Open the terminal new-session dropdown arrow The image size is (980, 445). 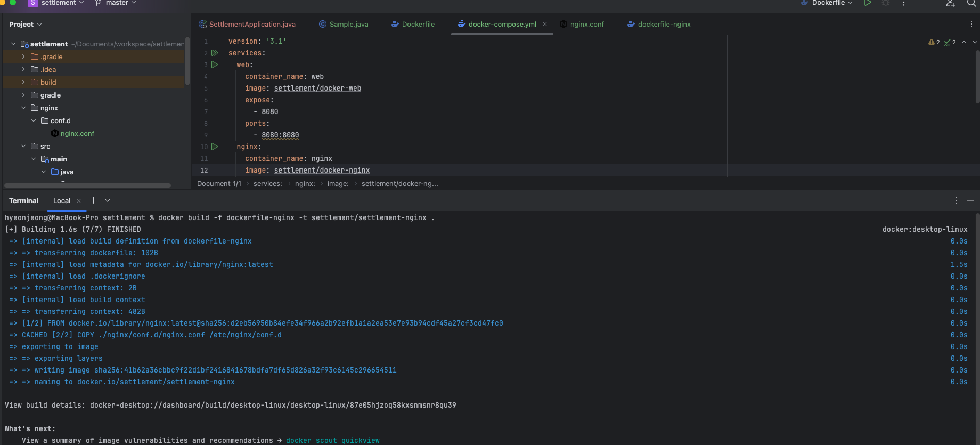point(108,200)
